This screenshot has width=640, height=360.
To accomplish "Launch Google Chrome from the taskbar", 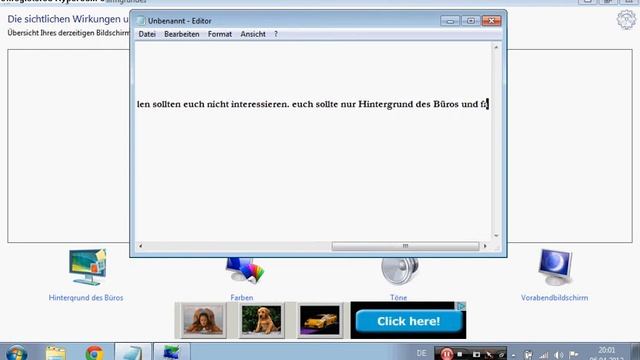I will pos(94,353).
